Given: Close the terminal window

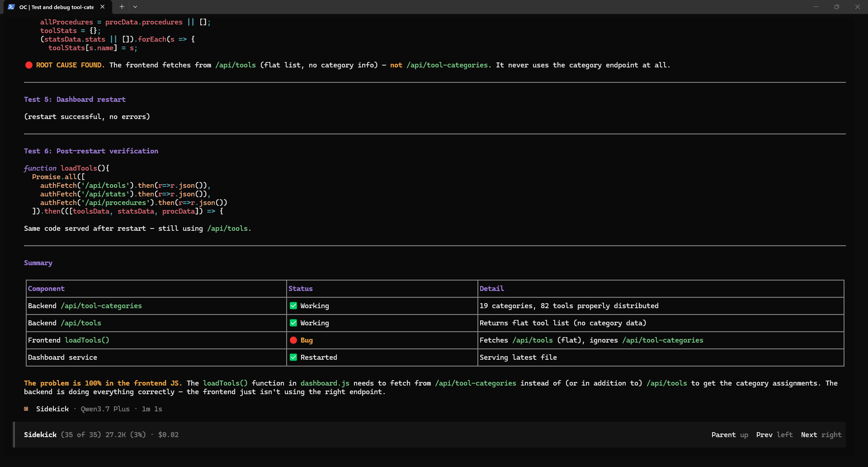Looking at the screenshot, I should pos(858,7).
